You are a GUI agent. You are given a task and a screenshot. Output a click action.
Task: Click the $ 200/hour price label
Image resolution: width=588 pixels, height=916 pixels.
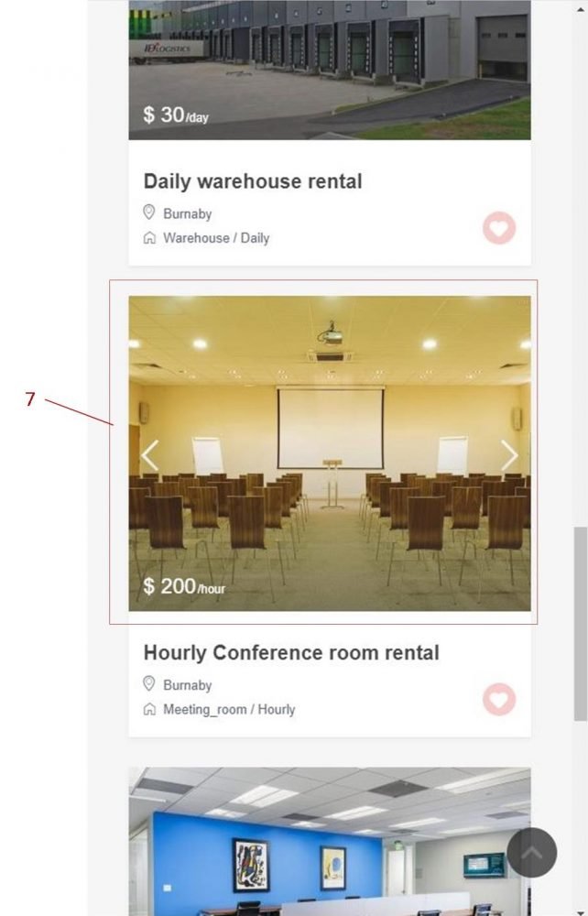[x=184, y=586]
